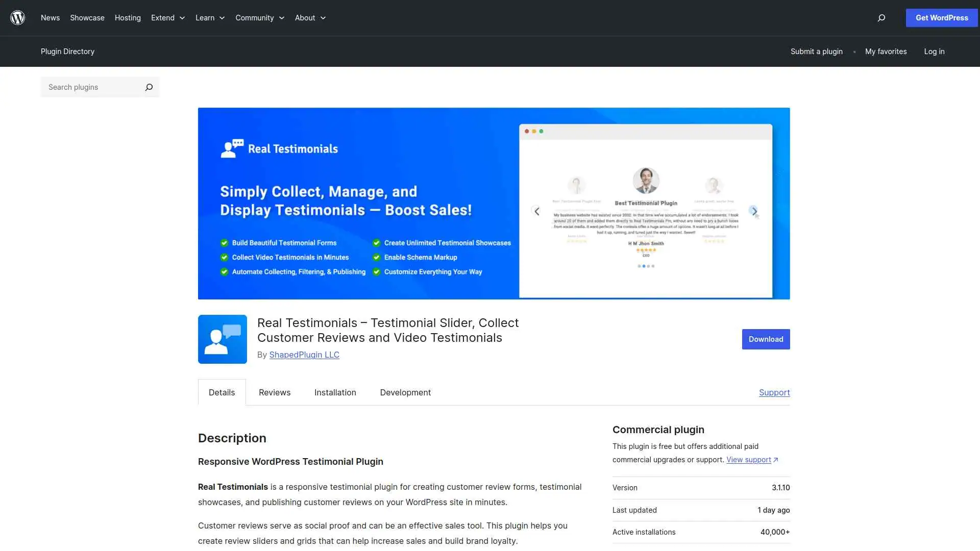This screenshot has height=551, width=980.
Task: Open the ShapedPlugin LLC author link
Action: tap(304, 355)
